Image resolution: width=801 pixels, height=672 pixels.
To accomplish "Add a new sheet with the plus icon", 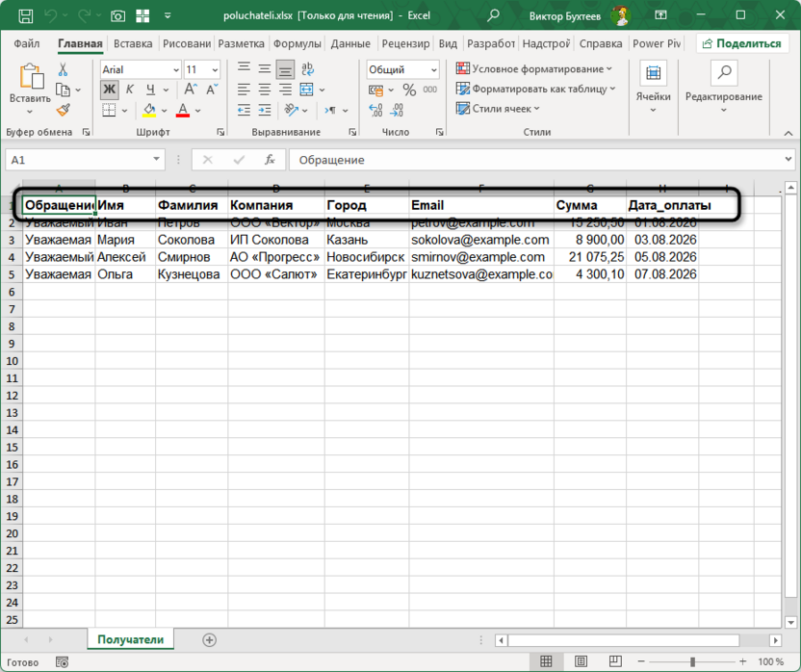I will (210, 640).
